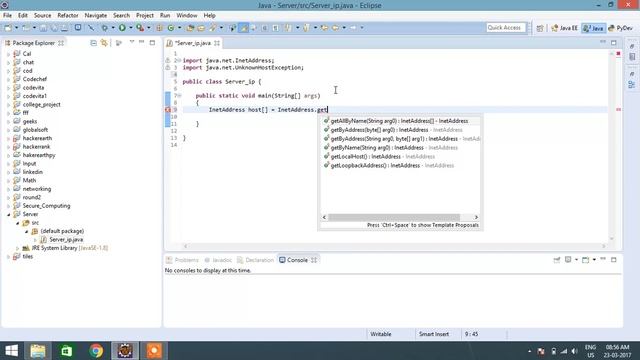
Task: Select Server_ip.java in Package Explorer
Action: 66,240
